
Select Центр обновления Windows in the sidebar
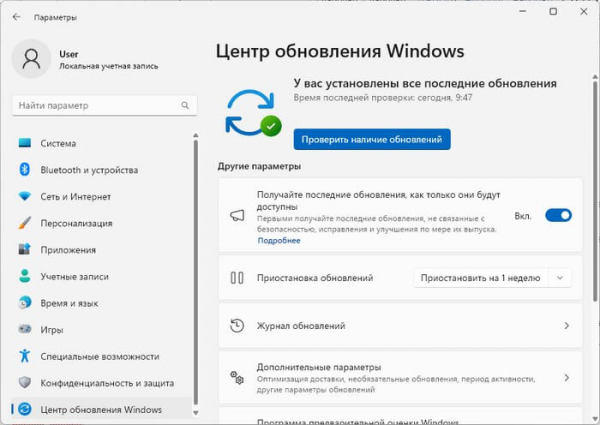tap(102, 409)
